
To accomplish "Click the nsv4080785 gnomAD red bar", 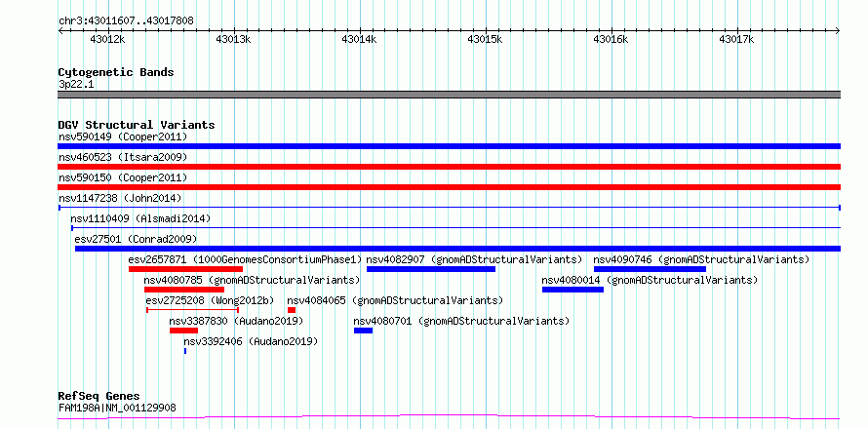I will [183, 290].
